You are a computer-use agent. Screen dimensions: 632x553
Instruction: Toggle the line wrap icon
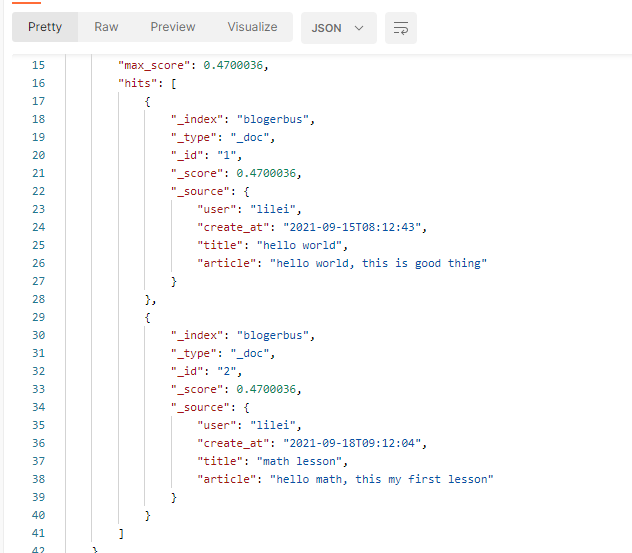coord(401,28)
